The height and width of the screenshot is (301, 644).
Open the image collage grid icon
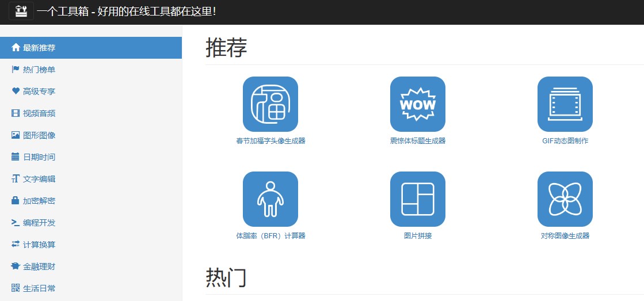pos(418,199)
